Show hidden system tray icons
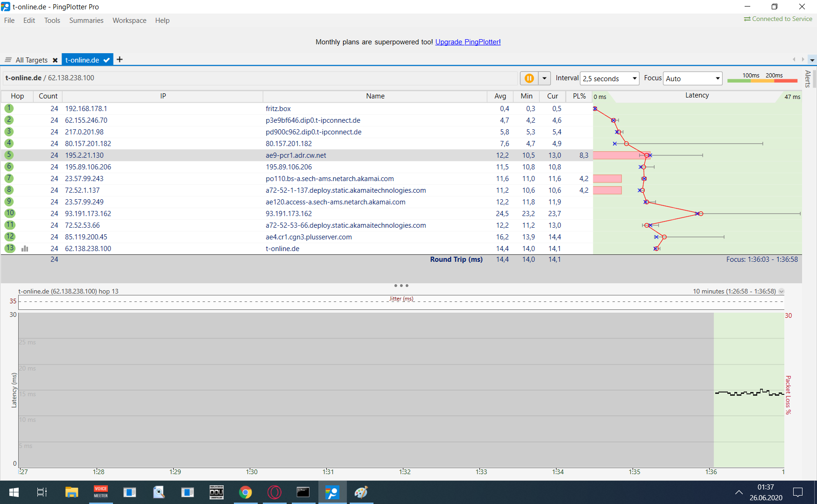The height and width of the screenshot is (504, 817). point(739,492)
